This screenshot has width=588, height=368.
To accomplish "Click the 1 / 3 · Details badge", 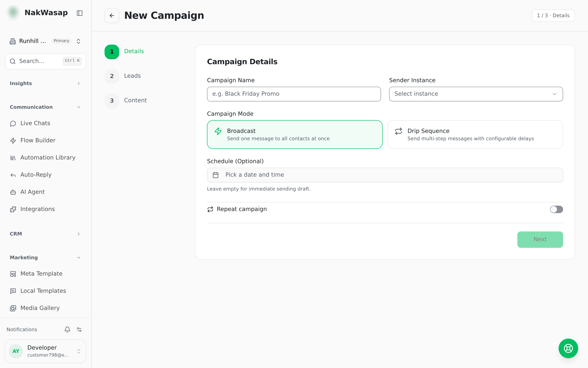I will pyautogui.click(x=553, y=16).
